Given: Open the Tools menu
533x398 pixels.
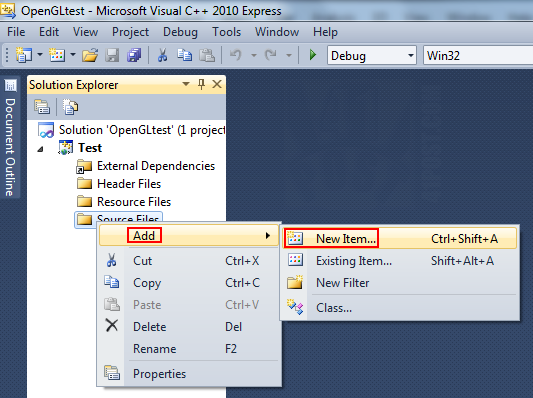Looking at the screenshot, I should coord(226,32).
